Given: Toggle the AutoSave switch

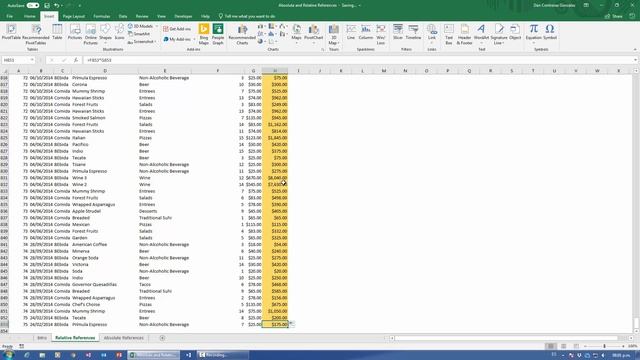Looking at the screenshot, I should [x=33, y=5].
